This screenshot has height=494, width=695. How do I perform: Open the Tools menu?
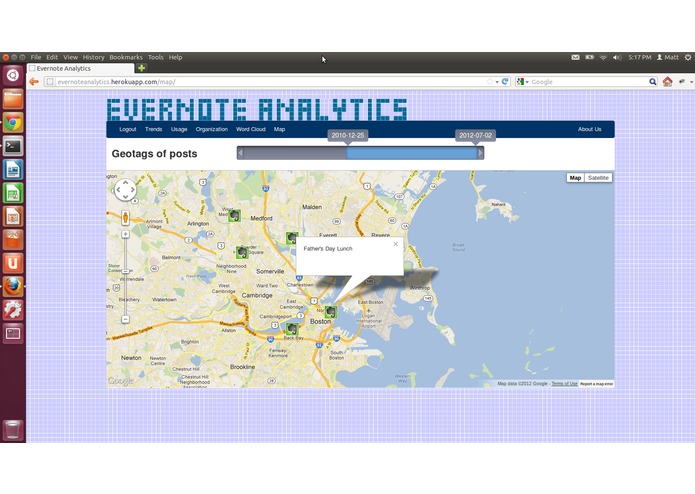click(x=156, y=57)
